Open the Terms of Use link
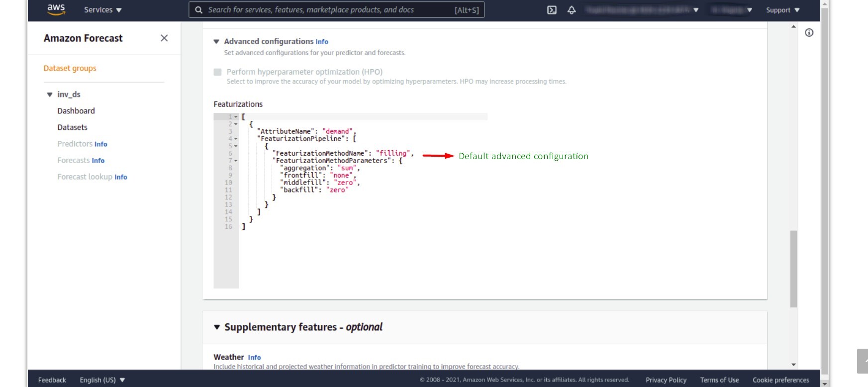This screenshot has height=387, width=868. [x=719, y=380]
